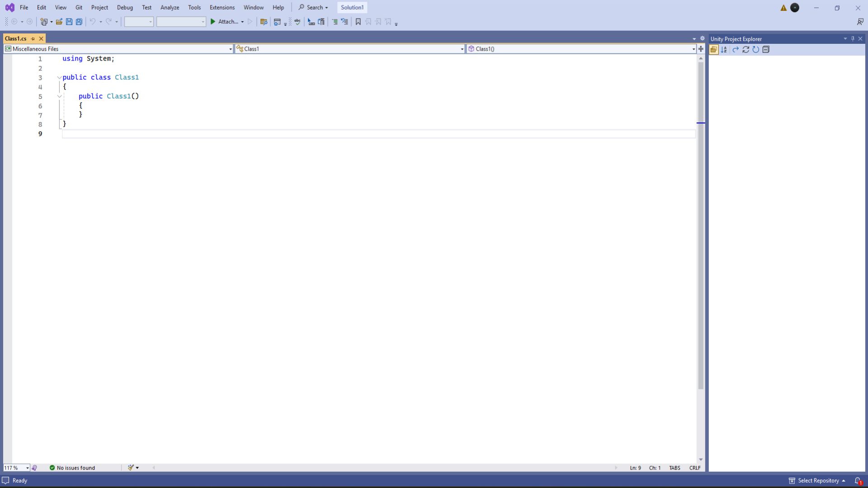Toggle the folder view button in Unity Explorer
The height and width of the screenshot is (488, 868).
714,50
